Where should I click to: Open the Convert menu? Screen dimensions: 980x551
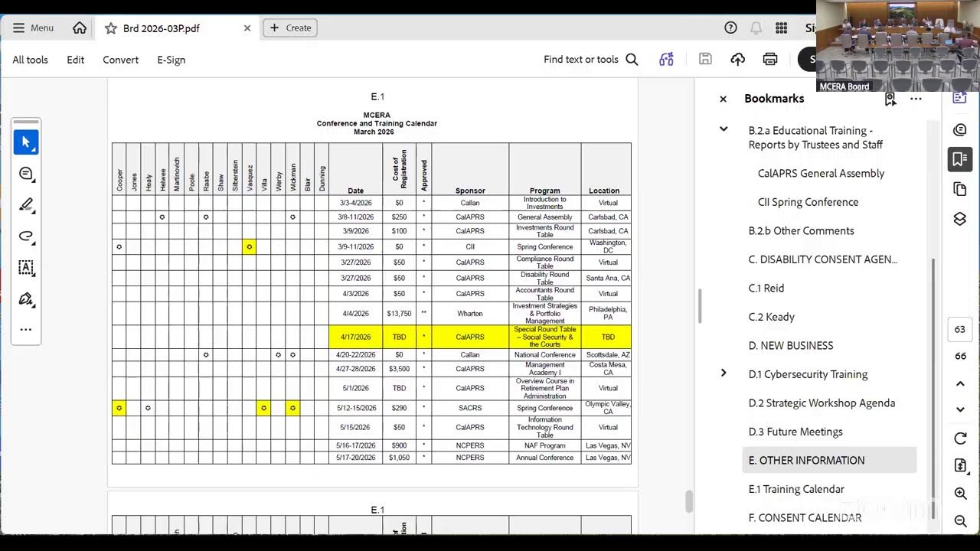click(x=121, y=60)
